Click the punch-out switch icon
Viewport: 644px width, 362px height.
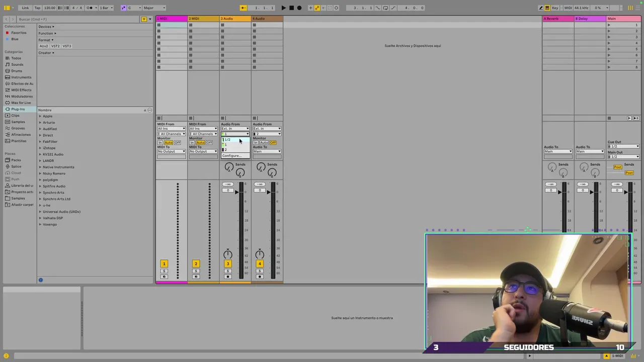(x=392, y=8)
